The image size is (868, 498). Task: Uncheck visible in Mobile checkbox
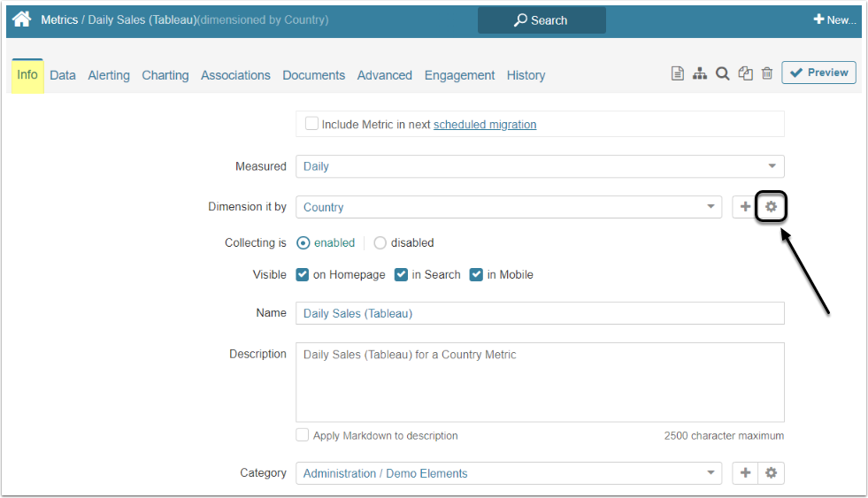click(x=477, y=274)
